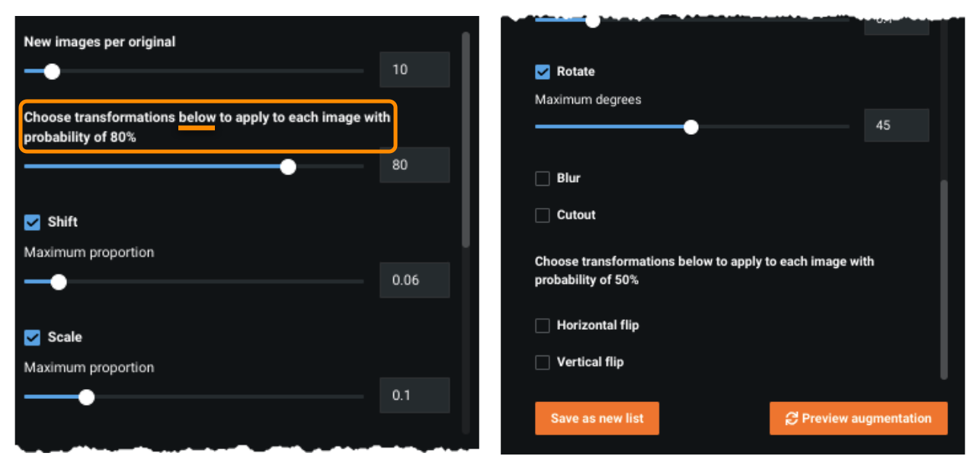Enable the Blur transformation
This screenshot has width=980, height=469.
point(543,178)
